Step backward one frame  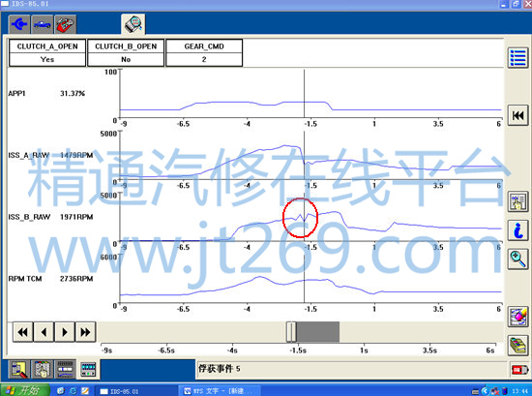44,332
